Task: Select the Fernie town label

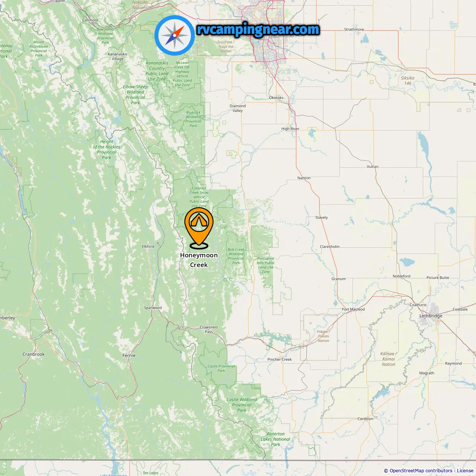Action: coord(129,356)
